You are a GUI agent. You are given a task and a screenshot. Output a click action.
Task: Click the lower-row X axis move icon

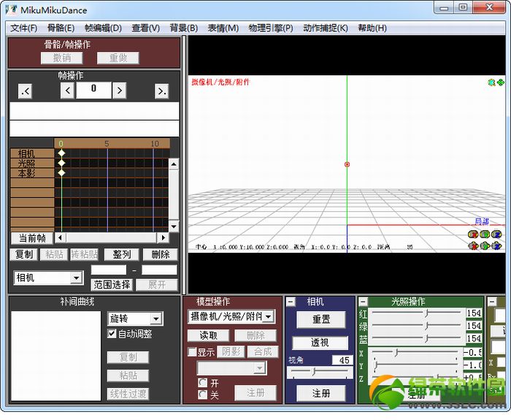click(x=473, y=245)
